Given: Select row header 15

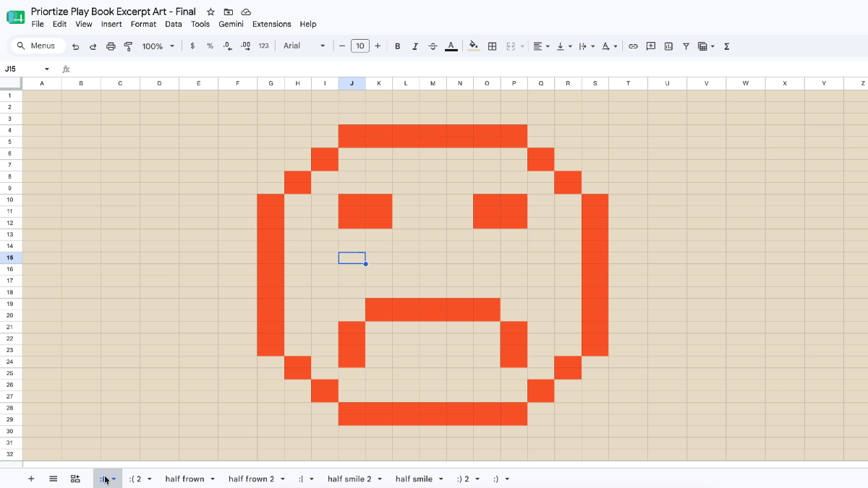Looking at the screenshot, I should (11, 257).
